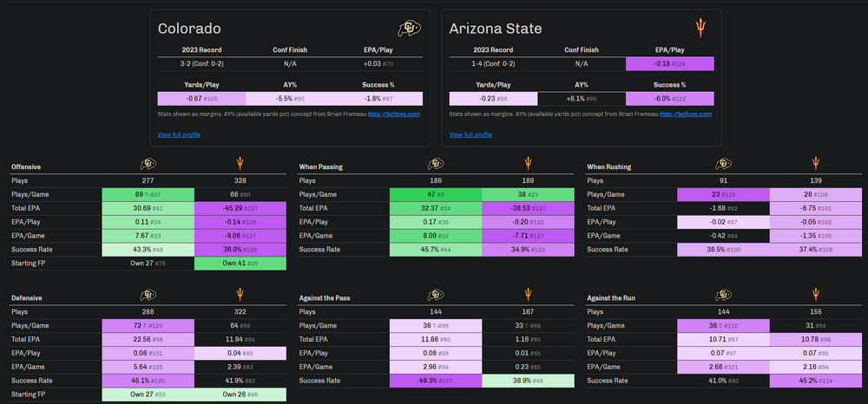Viewport: 868px width, 404px height.
Task: Select the Arizona State logo in the Defensive table header
Action: [240, 295]
